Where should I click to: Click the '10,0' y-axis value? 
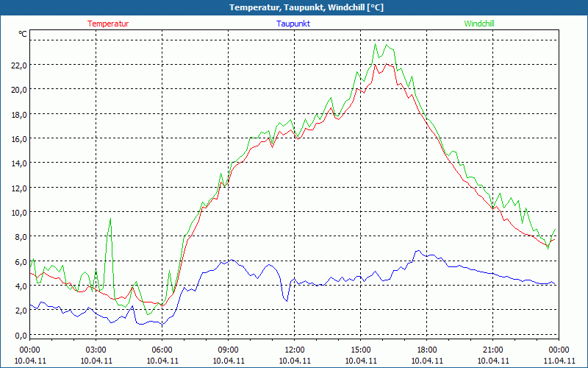19,212
